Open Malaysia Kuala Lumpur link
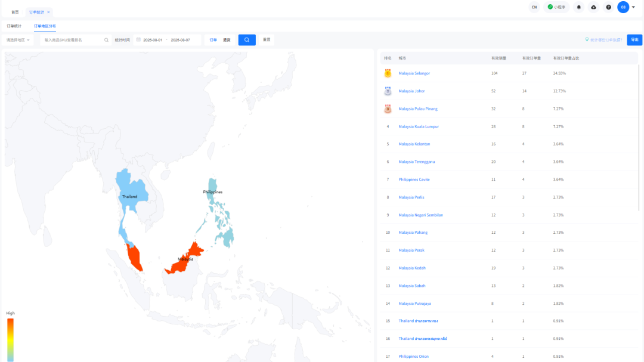The width and height of the screenshot is (644, 362). point(419,126)
